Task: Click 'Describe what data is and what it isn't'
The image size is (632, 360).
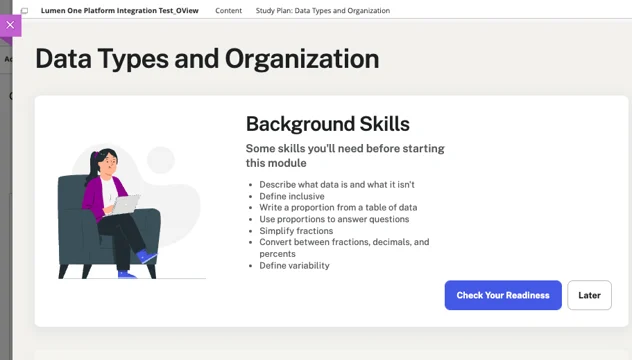Action: [337, 185]
